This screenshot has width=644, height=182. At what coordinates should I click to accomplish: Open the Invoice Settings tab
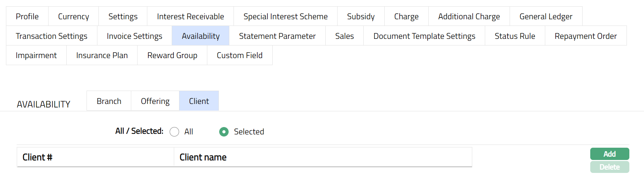(x=134, y=36)
